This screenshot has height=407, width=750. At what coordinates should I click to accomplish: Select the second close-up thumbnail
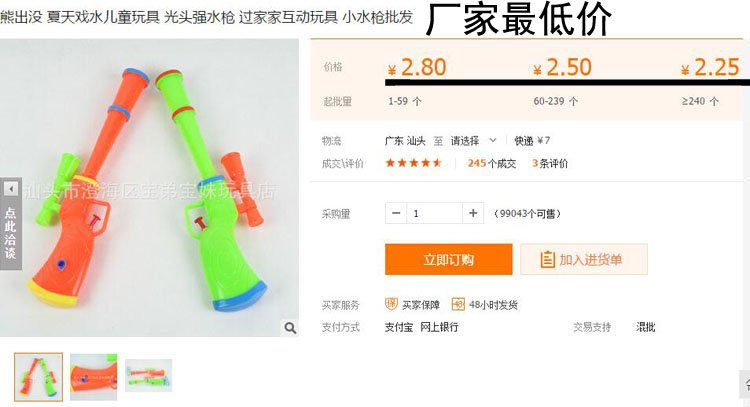93,377
